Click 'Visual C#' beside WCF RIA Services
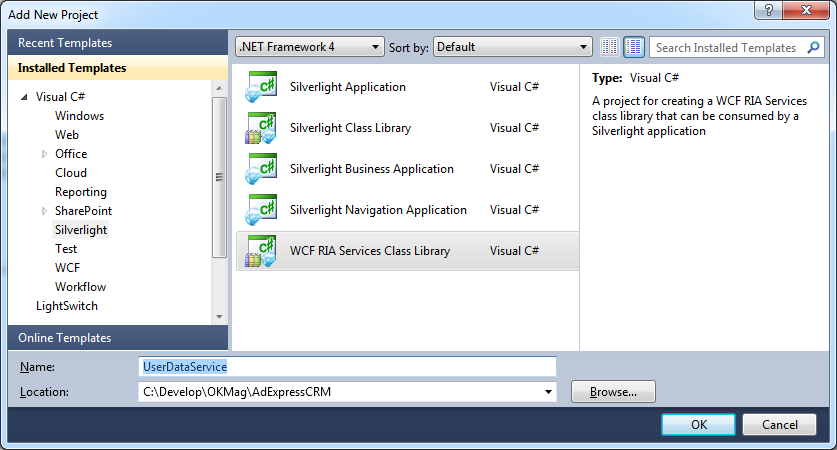 [514, 251]
